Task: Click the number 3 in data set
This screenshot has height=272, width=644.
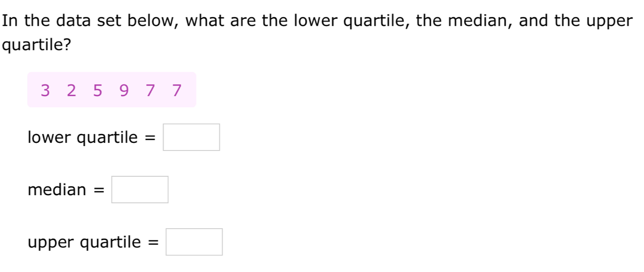Action: click(x=45, y=91)
